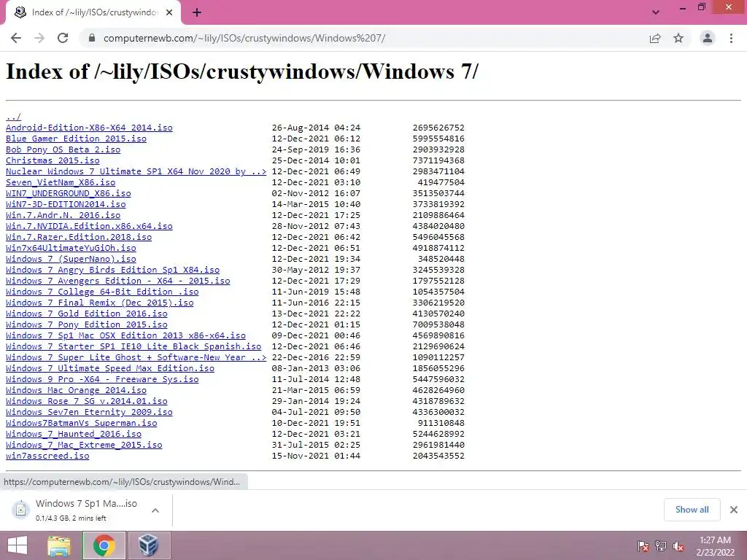Click Windows 7 Sp1 Mac OSX Edition 2013 link
Viewport: 747px width, 560px height.
click(125, 335)
